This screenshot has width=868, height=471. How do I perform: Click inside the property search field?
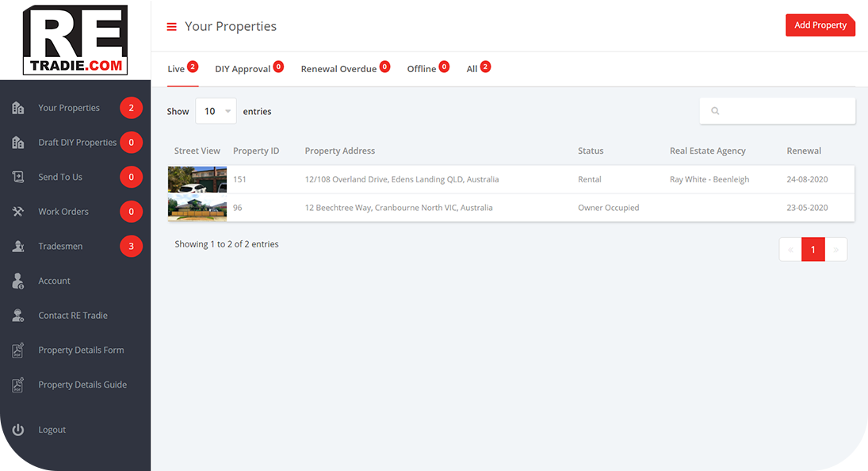(x=785, y=111)
